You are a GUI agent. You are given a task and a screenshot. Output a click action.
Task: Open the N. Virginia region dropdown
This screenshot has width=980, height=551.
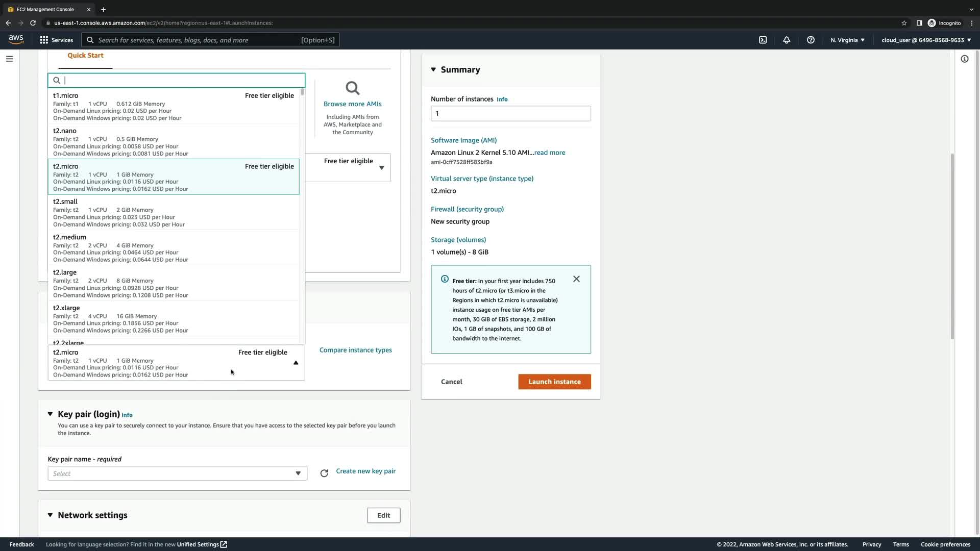[847, 40]
